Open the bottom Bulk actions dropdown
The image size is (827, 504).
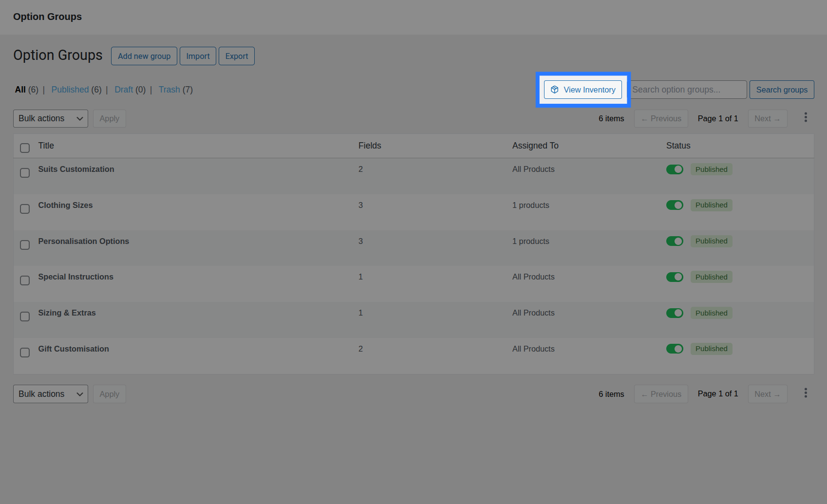point(51,394)
